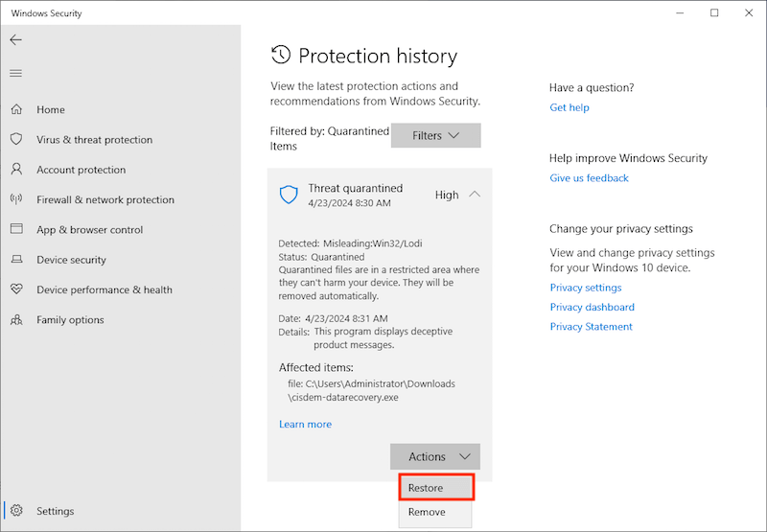
Task: Click the Protection history heading
Action: (378, 56)
